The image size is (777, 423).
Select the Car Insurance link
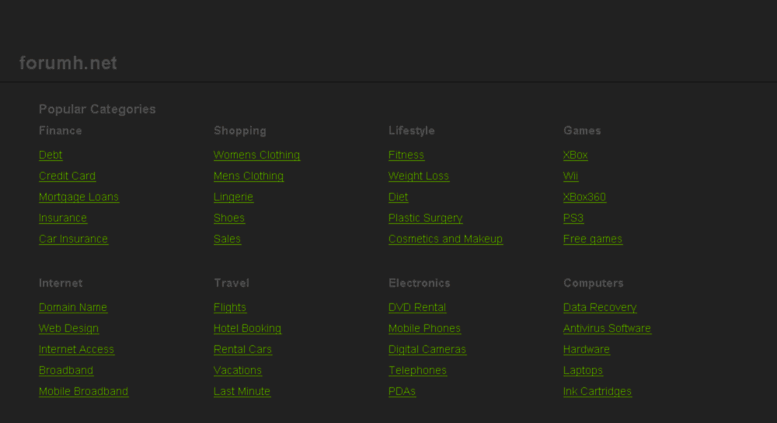pyautogui.click(x=73, y=239)
